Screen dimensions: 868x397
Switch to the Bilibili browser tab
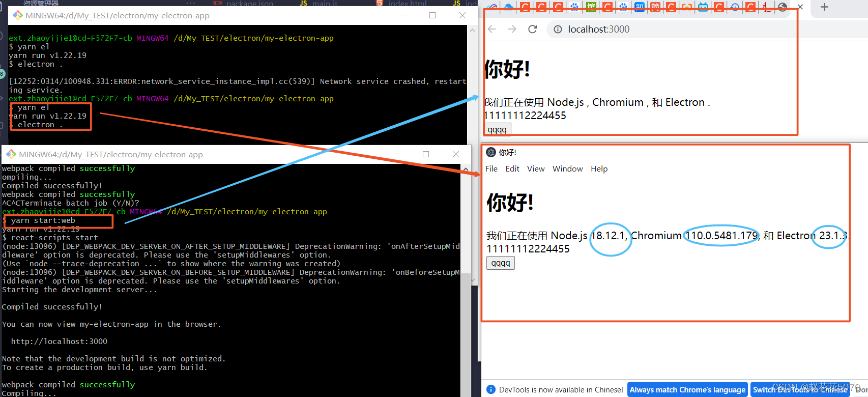pos(703,7)
